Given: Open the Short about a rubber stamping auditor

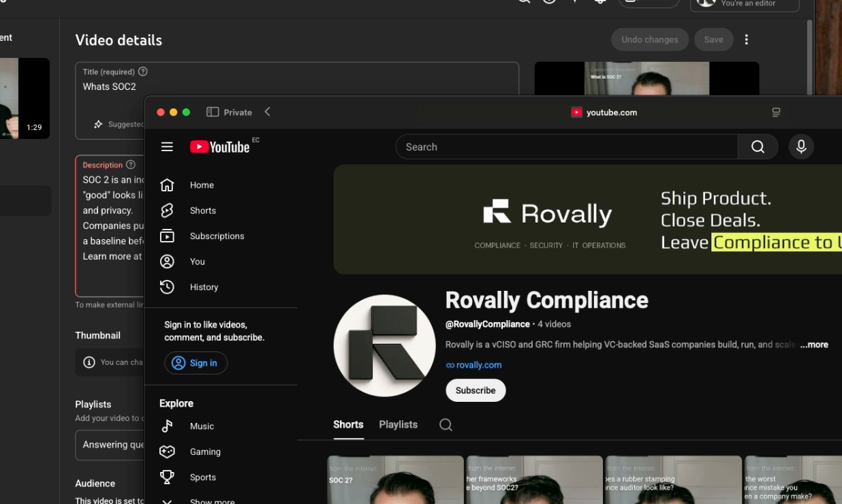Looking at the screenshot, I should click(x=674, y=480).
